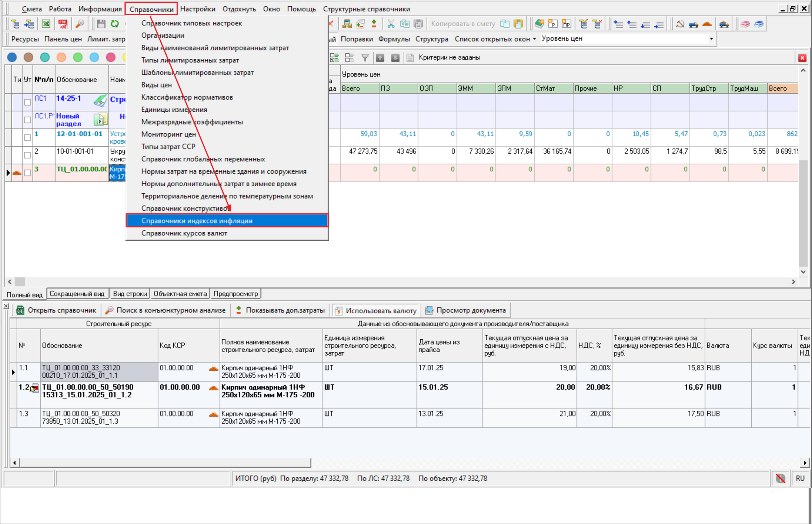
Task: Click the PDF export toolbar icon
Action: tap(63, 24)
